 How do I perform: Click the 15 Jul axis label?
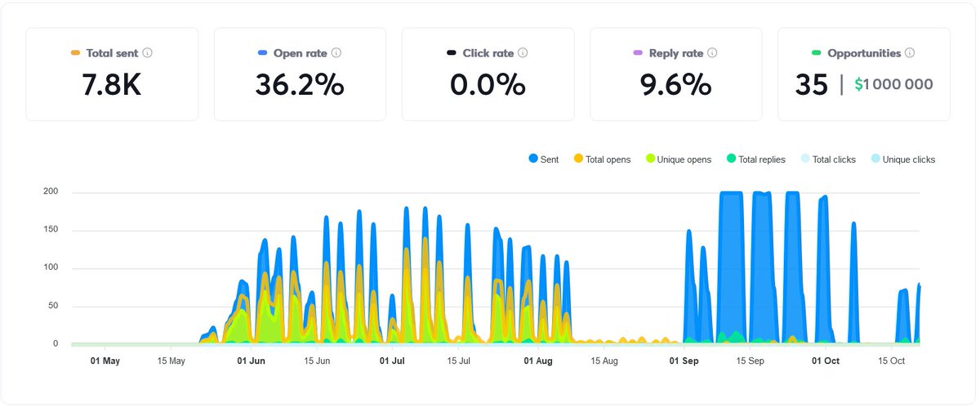458,361
